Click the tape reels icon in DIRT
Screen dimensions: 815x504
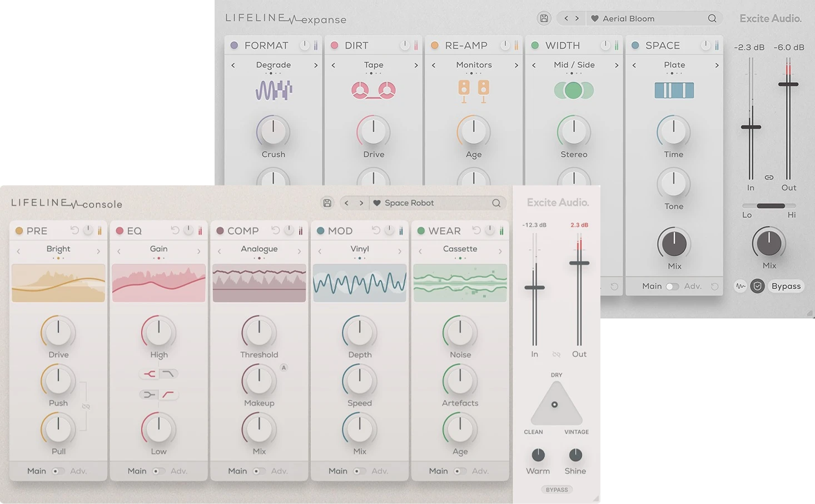click(373, 90)
